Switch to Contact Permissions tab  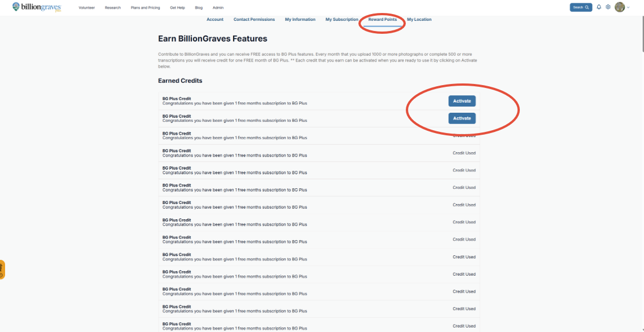(254, 19)
